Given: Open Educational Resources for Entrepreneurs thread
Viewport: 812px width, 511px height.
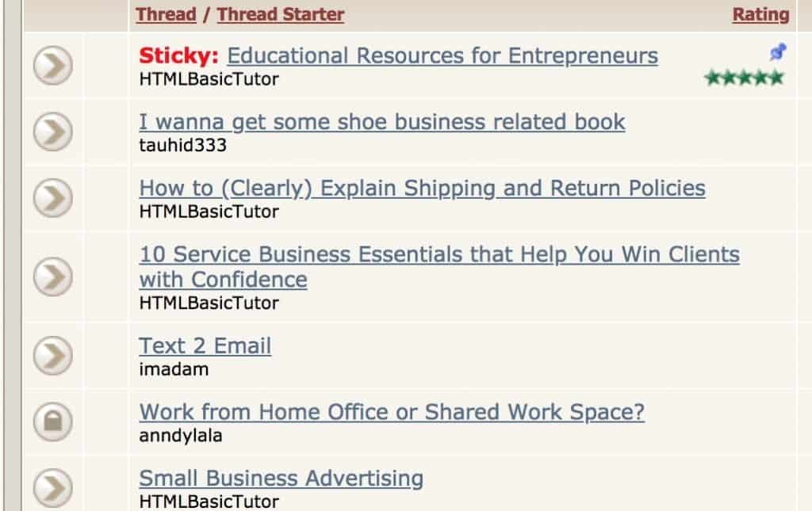Looking at the screenshot, I should (x=442, y=56).
